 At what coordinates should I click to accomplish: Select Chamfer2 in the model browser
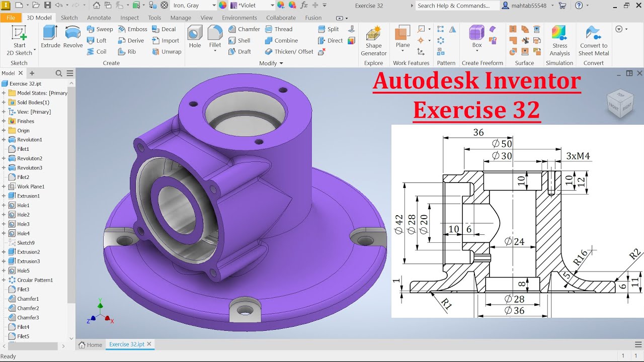(28, 308)
